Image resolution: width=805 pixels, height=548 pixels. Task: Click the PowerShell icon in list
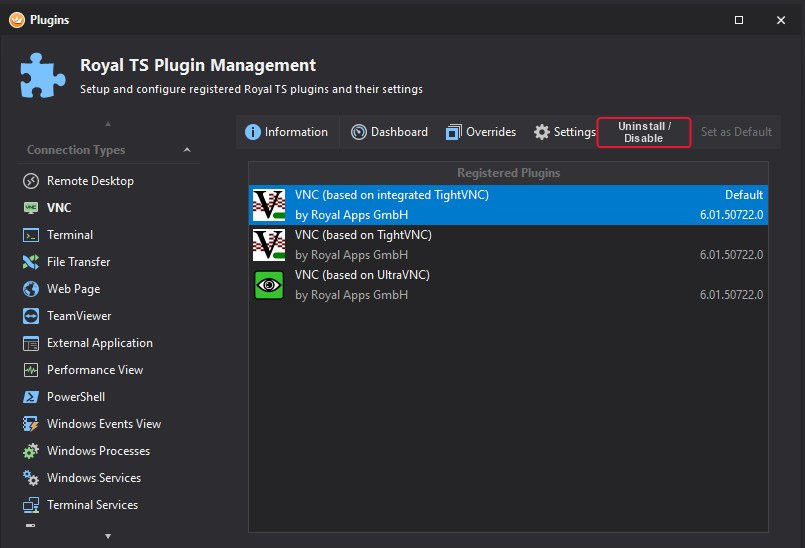pos(30,397)
